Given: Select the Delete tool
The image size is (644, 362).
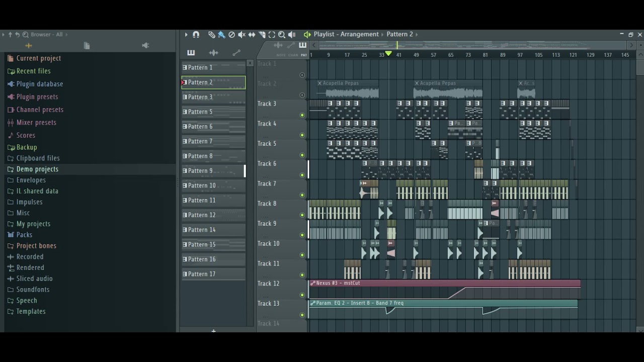Looking at the screenshot, I should pos(231,34).
